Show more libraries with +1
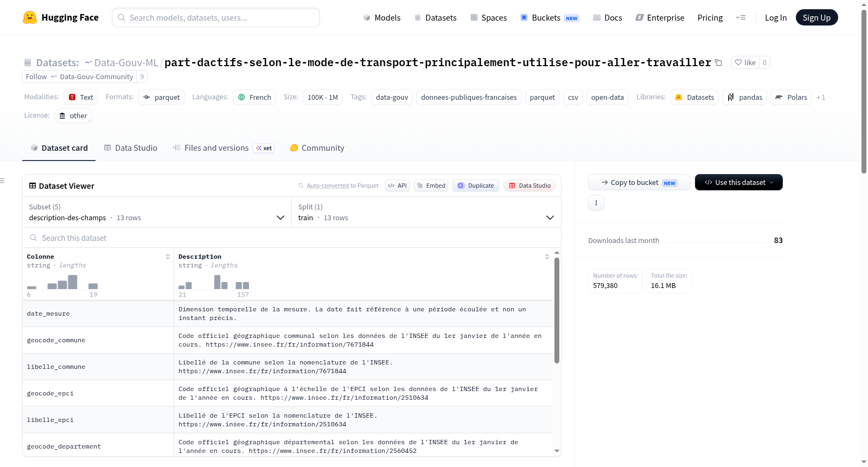 (821, 97)
